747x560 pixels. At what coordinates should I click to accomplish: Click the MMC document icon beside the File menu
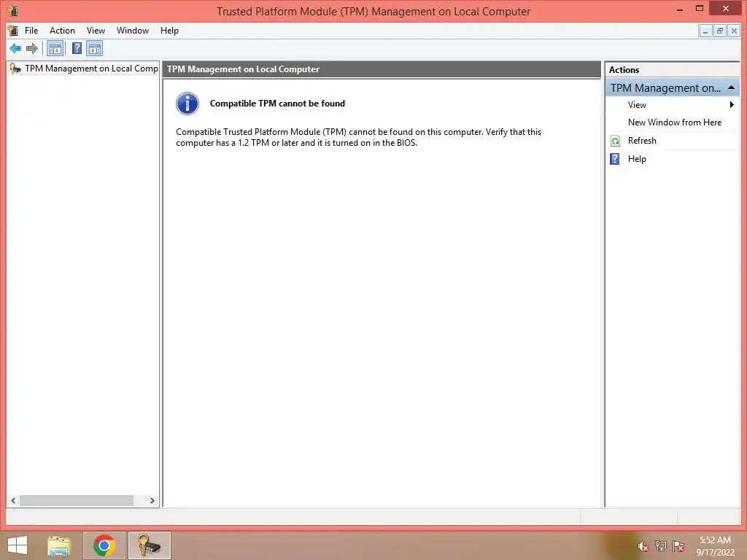[13, 31]
